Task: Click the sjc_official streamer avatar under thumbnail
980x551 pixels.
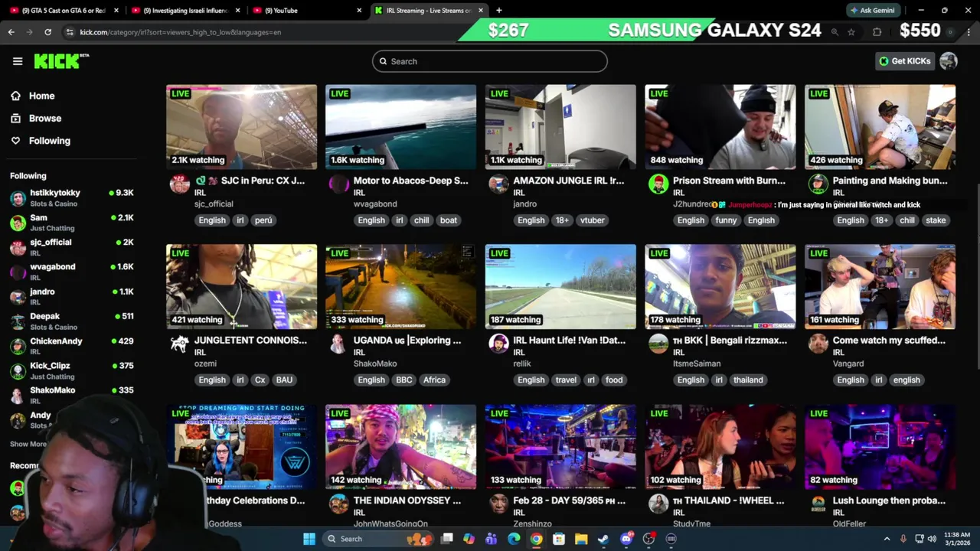Action: click(x=180, y=184)
